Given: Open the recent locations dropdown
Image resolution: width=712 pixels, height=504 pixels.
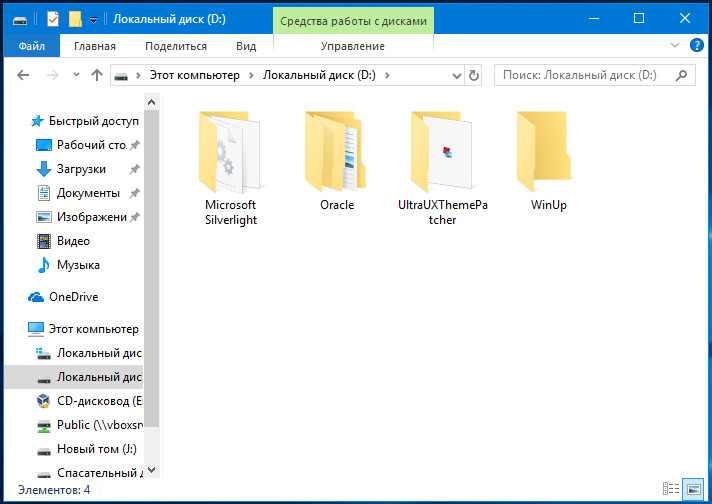Looking at the screenshot, I should (x=76, y=74).
